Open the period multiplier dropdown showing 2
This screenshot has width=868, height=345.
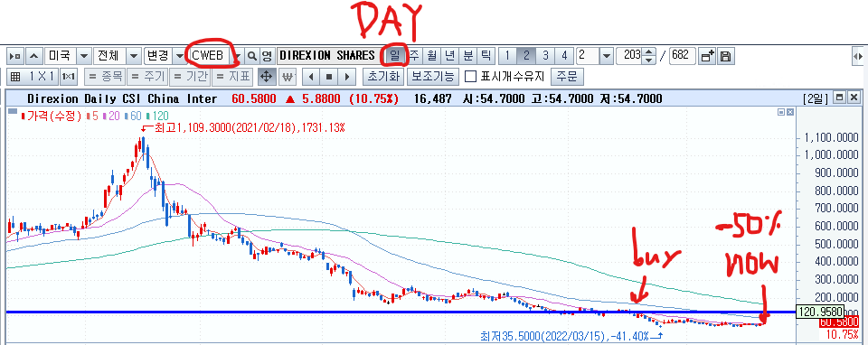click(x=607, y=55)
